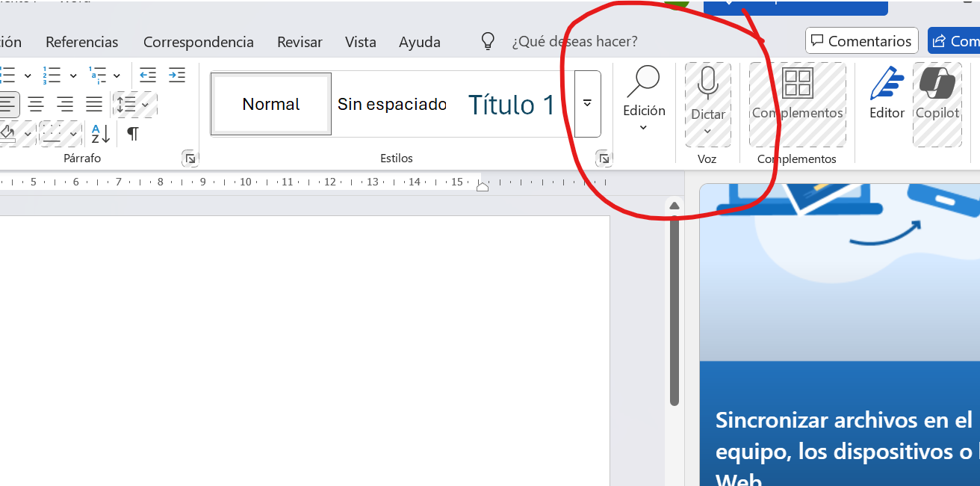Click the '¿Qué deseas hacer?' search box
Screen dimensions: 980x486
point(575,41)
